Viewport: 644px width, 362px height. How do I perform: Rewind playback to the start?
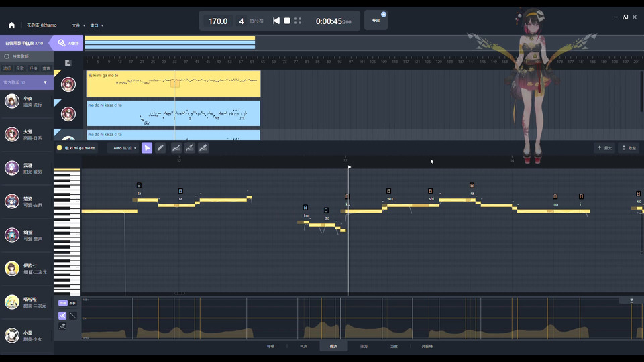276,21
